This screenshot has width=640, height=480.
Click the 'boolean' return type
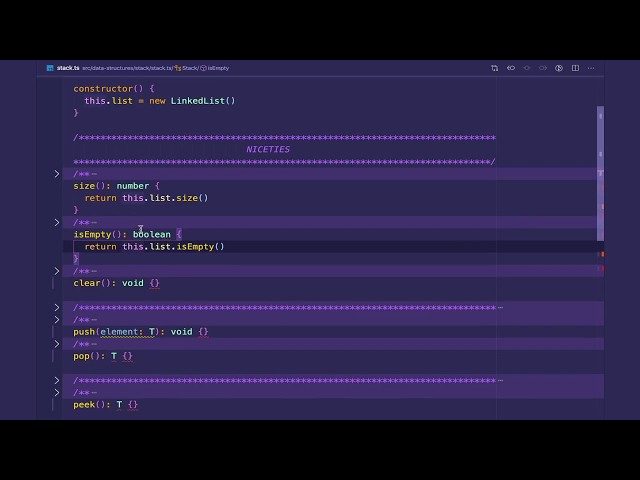[x=151, y=234]
